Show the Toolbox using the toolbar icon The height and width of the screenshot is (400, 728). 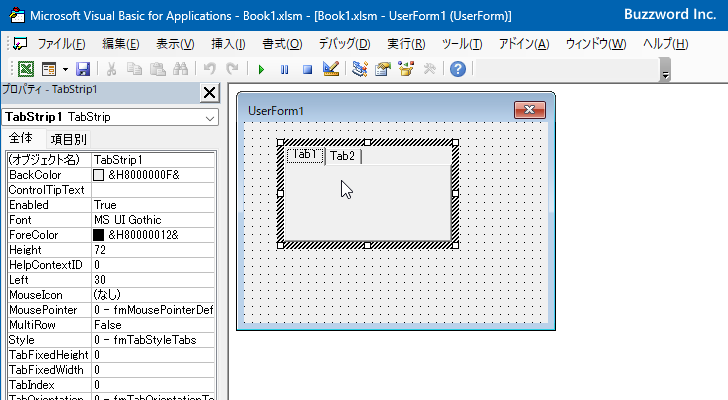click(x=429, y=69)
